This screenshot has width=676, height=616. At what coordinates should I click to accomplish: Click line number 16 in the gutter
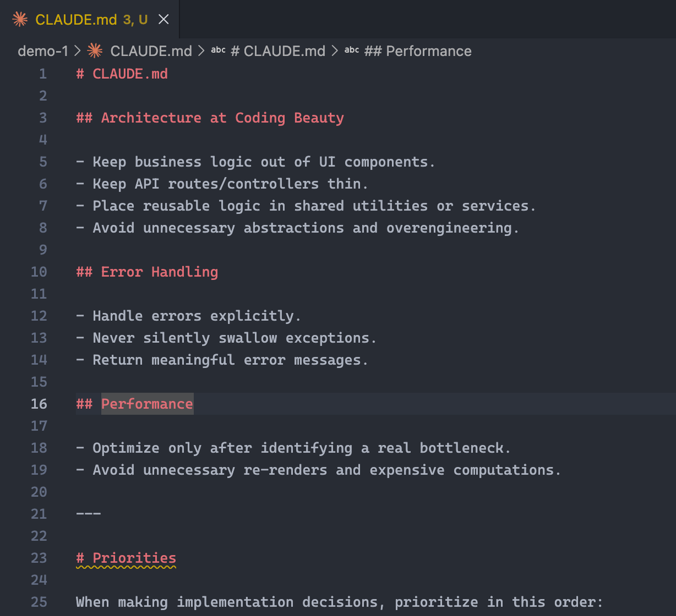[39, 404]
